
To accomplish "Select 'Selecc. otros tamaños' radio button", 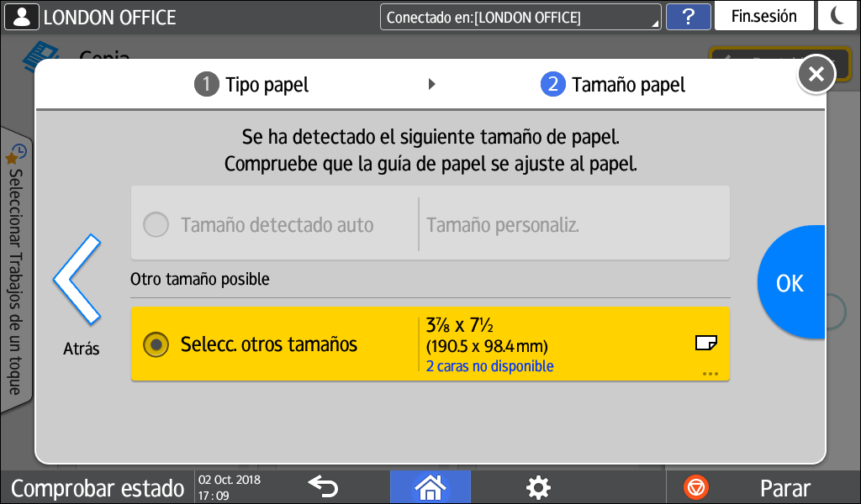I will (156, 344).
